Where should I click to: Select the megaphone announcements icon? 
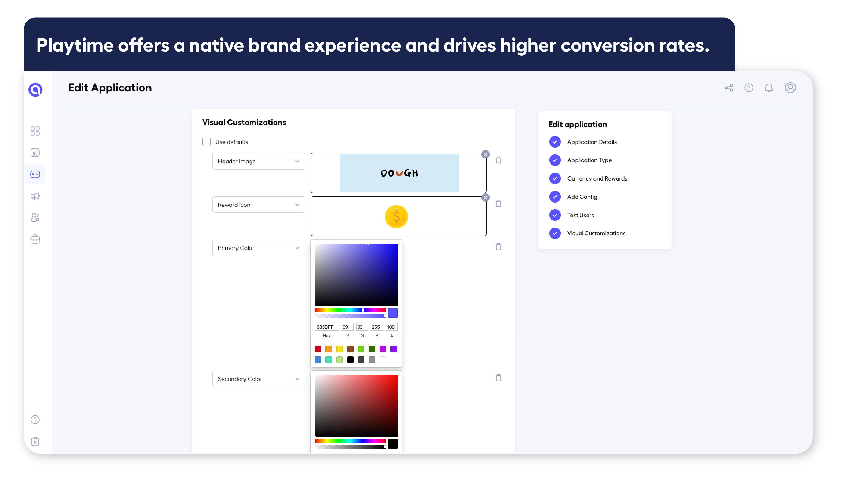(x=35, y=196)
